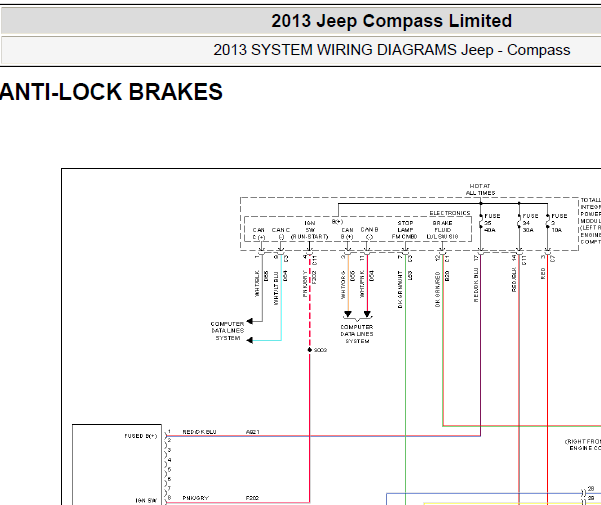Viewport: 601px width, 505px height.
Task: Select left 'COMPUTER DATA LINES SYSTEM' label by arrows
Action: coord(227,331)
